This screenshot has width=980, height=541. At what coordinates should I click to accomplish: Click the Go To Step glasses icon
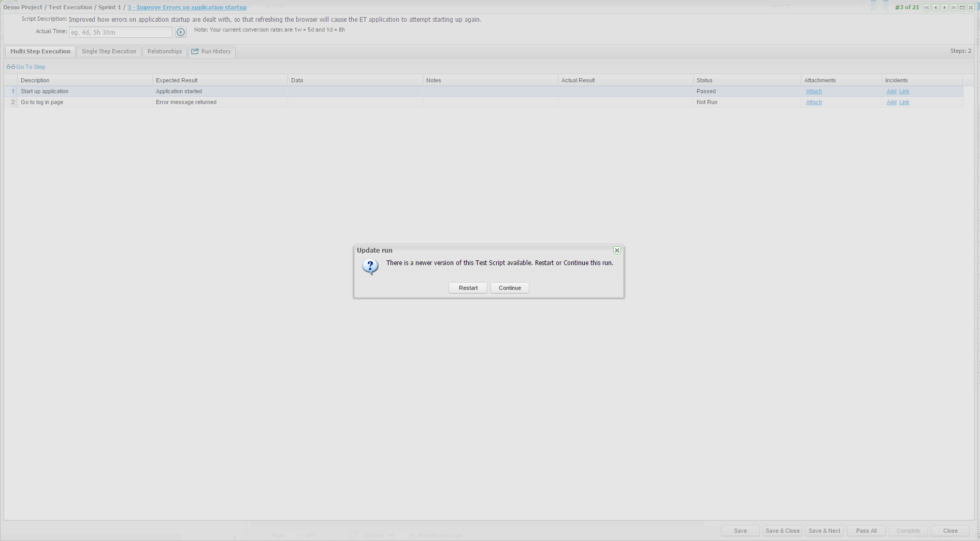10,67
